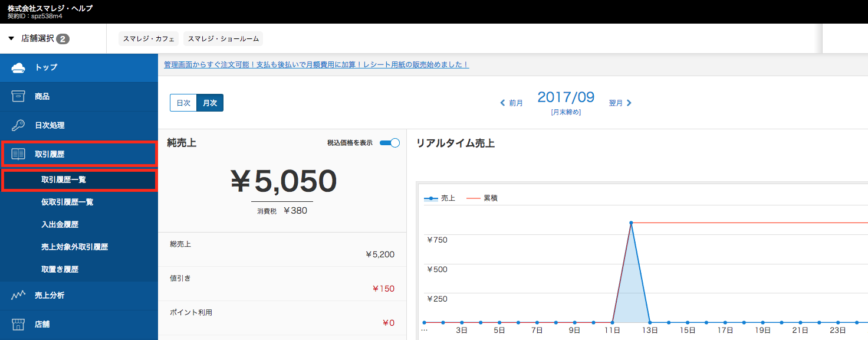This screenshot has width=868, height=340.
Task: Click the リアルタイム売上 heading
Action: pyautogui.click(x=455, y=143)
